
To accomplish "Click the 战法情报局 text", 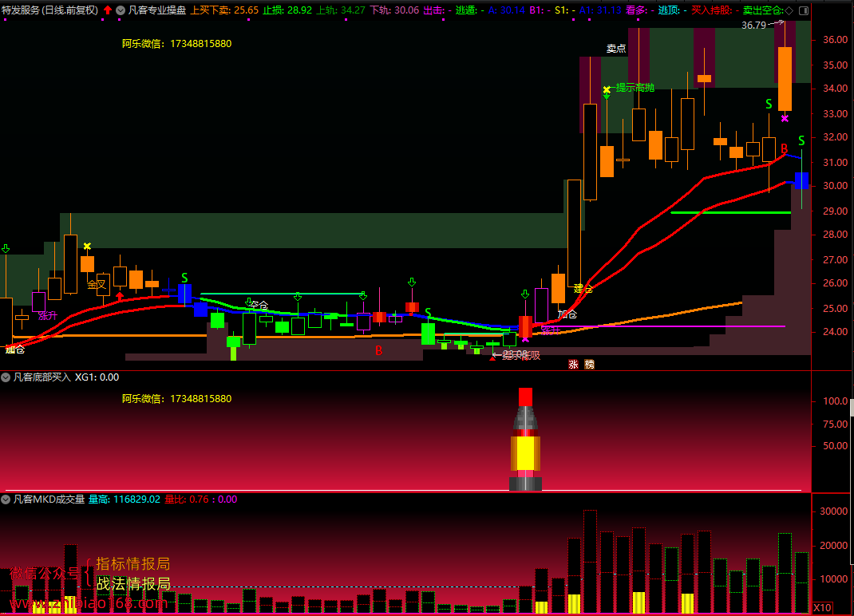I will (x=133, y=584).
